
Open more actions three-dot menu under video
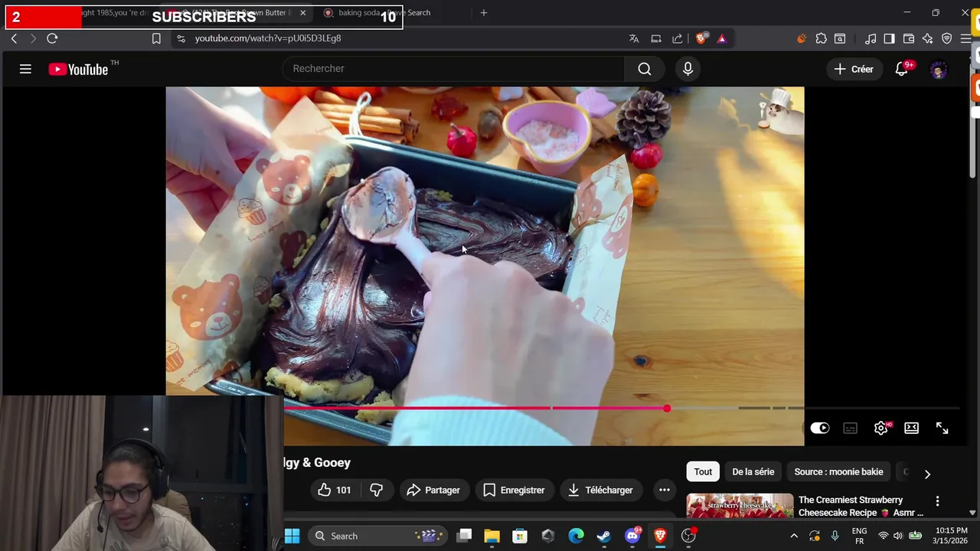[x=665, y=490]
